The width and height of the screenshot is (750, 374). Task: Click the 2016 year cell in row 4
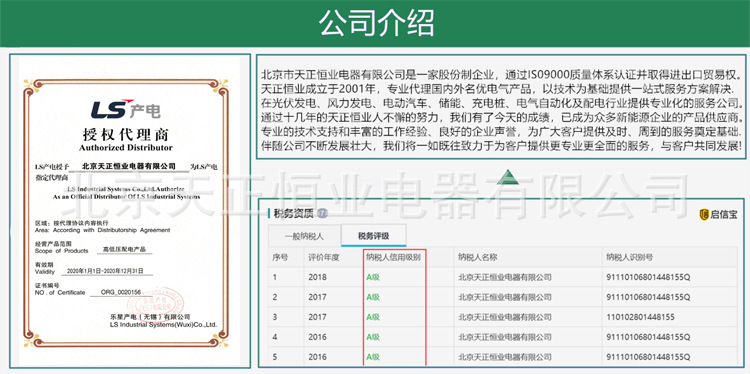pyautogui.click(x=318, y=337)
